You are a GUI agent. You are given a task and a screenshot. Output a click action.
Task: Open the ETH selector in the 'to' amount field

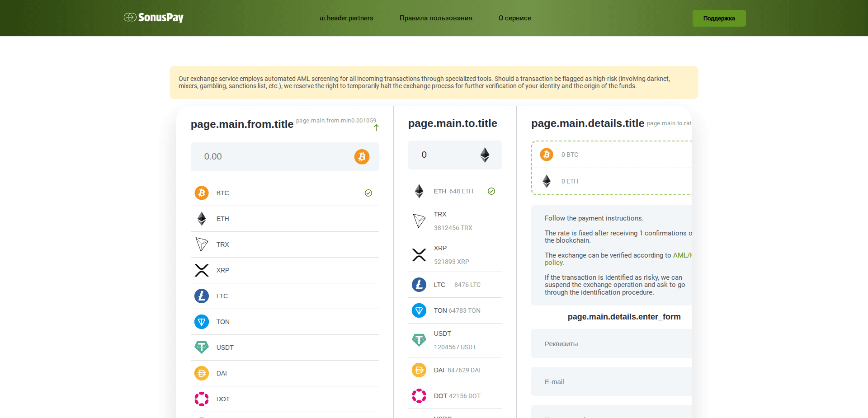click(x=485, y=155)
